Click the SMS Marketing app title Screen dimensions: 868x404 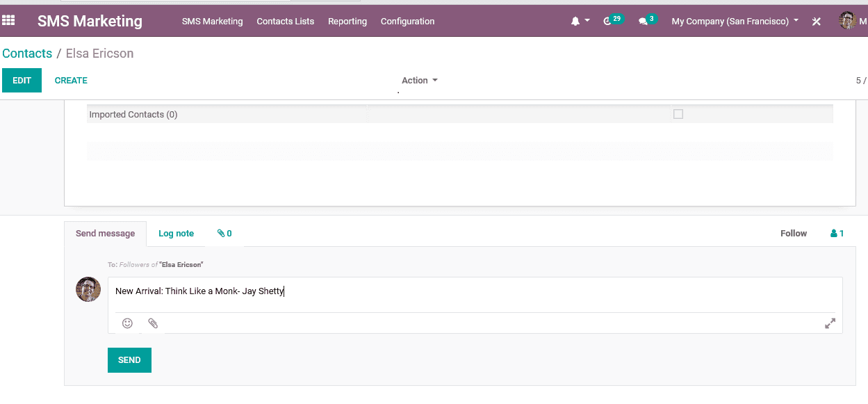pyautogui.click(x=90, y=22)
